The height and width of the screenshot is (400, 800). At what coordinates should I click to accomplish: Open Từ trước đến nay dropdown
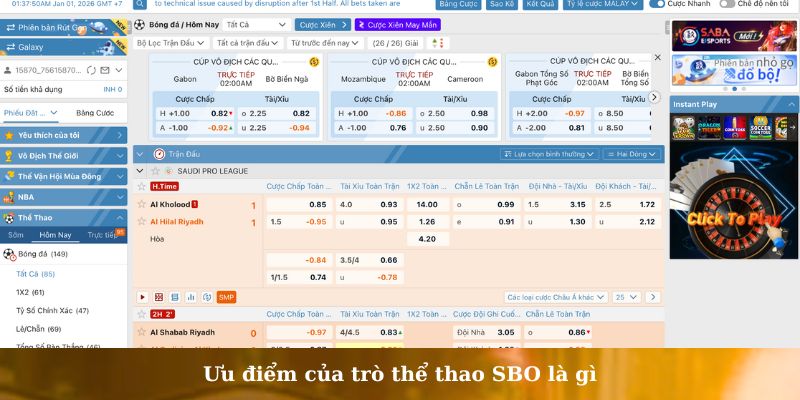pos(325,43)
